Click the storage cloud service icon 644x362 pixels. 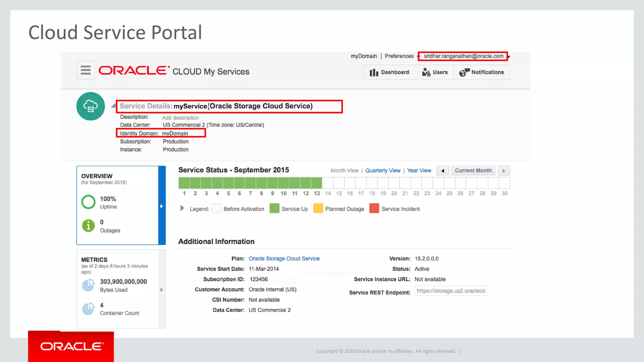pyautogui.click(x=91, y=106)
